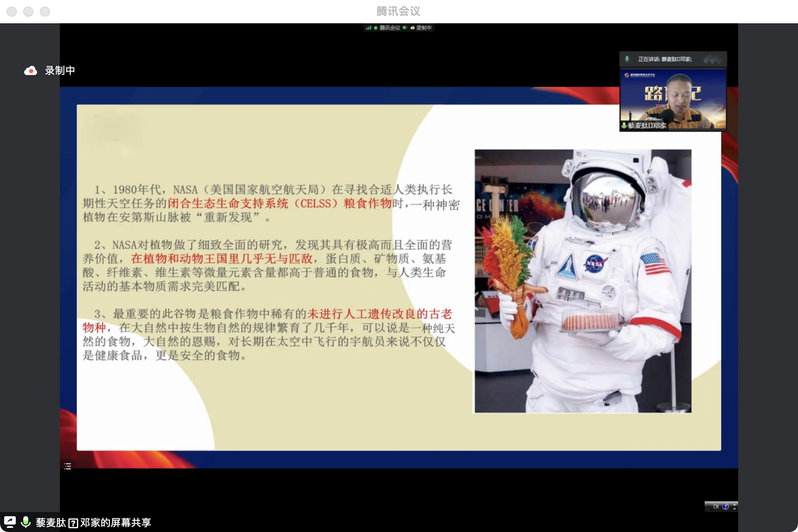
Task: Click the astronaut photo on the slide
Action: [x=583, y=281]
